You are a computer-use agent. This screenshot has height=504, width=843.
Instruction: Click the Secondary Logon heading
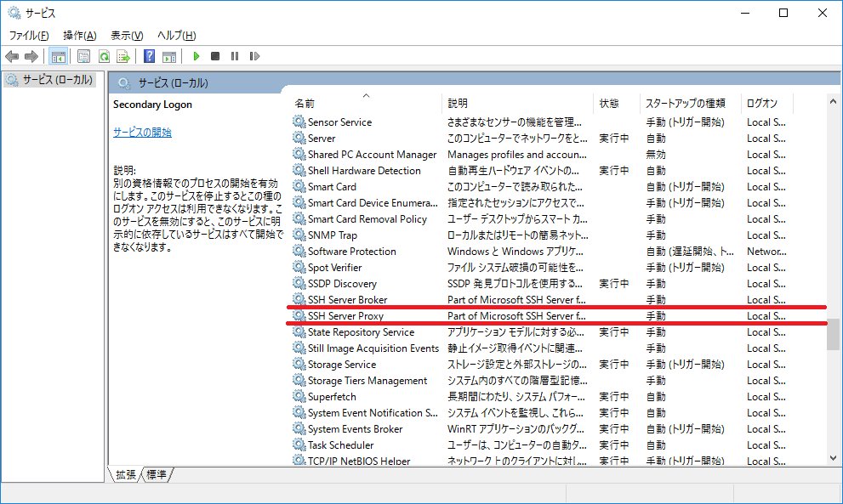152,105
